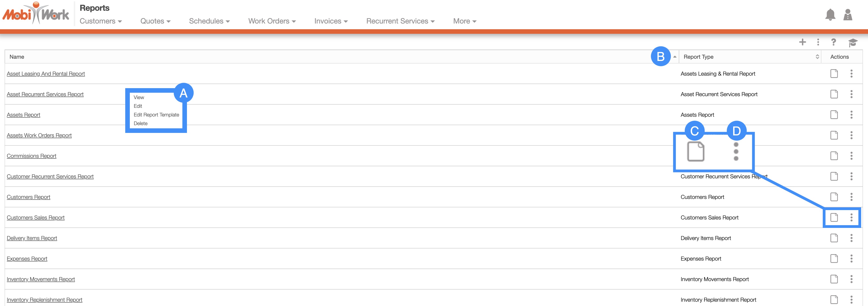This screenshot has width=868, height=306.
Task: Click document icon for Expenses Report row
Action: click(834, 259)
